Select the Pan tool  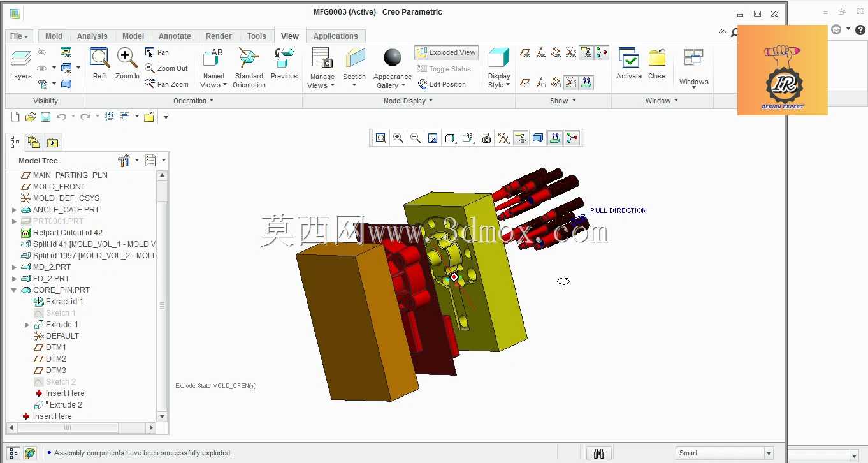click(x=157, y=52)
